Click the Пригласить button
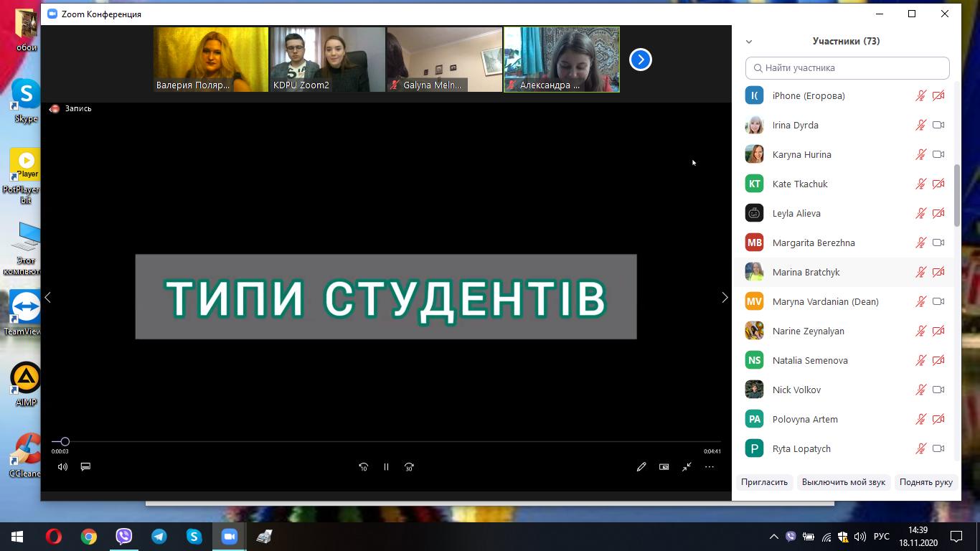 click(x=764, y=482)
